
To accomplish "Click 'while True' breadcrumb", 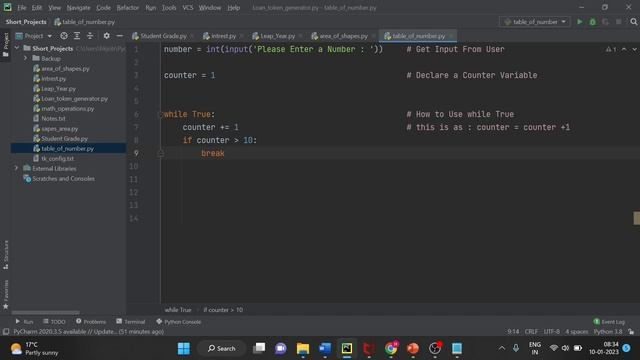I will [178, 310].
